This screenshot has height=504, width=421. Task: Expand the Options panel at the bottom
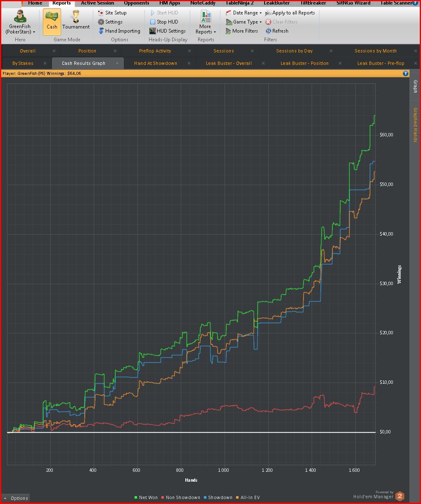point(15,498)
